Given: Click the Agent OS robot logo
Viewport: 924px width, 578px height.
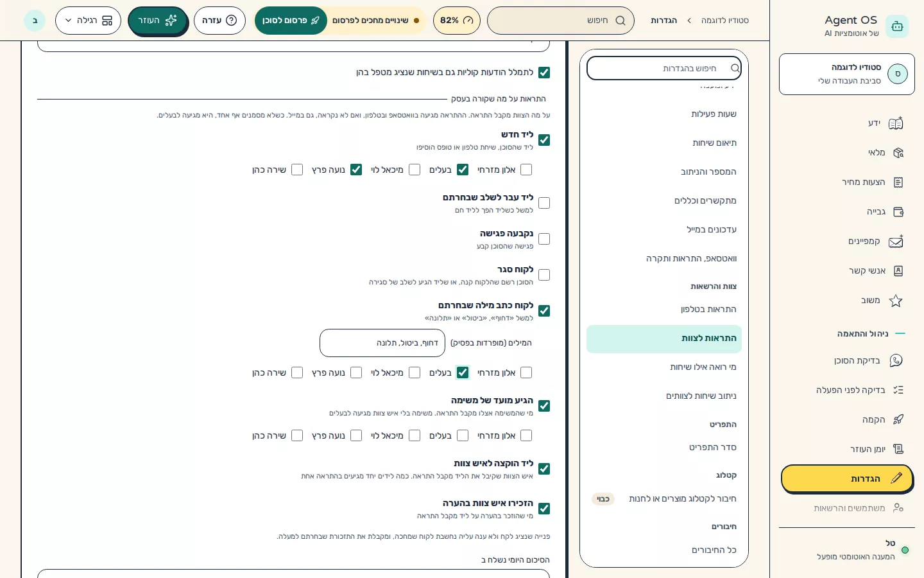Looking at the screenshot, I should [897, 26].
